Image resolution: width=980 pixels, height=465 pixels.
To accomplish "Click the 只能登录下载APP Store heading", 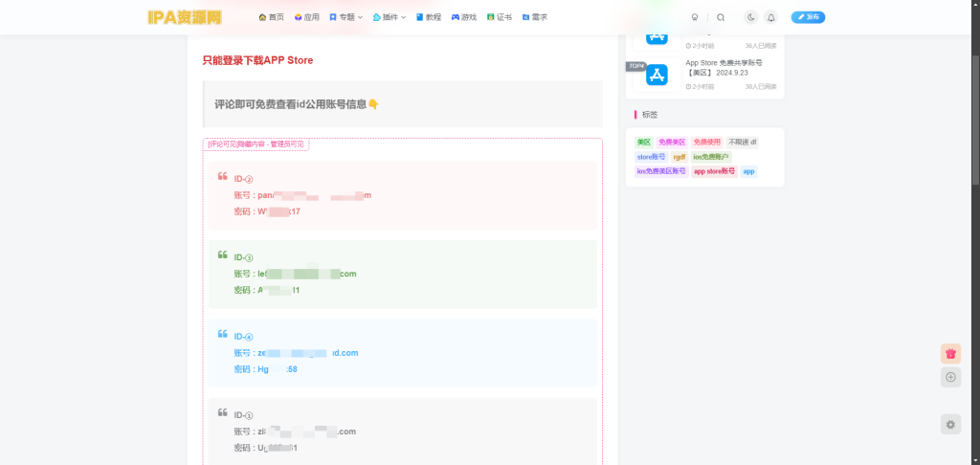I will tap(257, 60).
